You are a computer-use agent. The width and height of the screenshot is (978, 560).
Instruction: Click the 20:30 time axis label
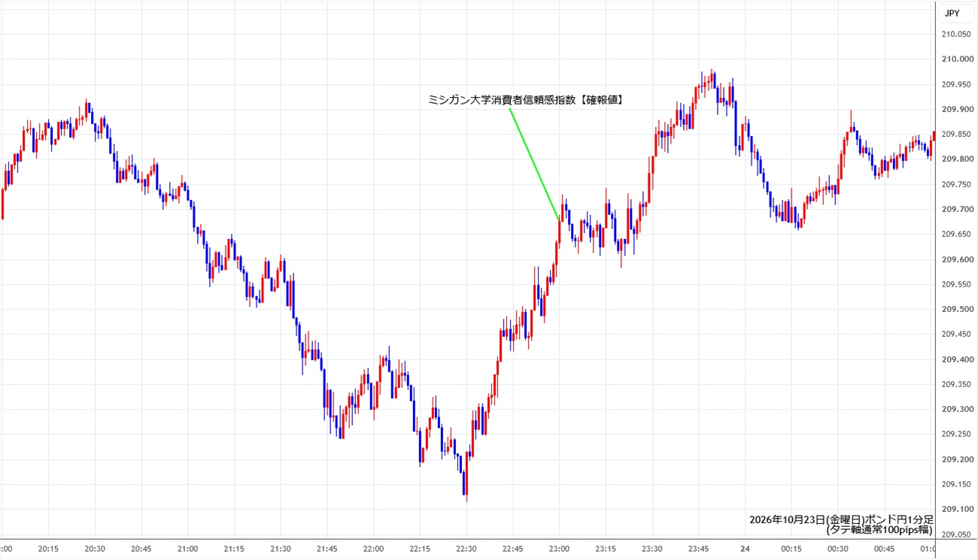(x=95, y=549)
